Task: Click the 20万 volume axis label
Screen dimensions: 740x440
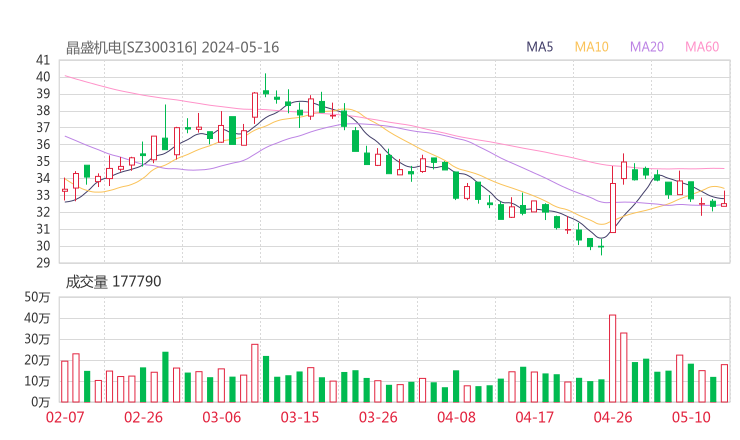Action: pos(37,360)
